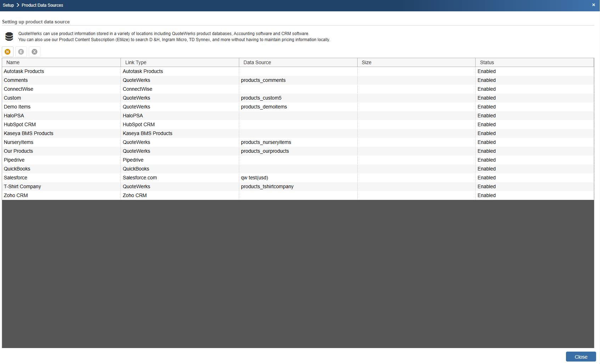This screenshot has width=600, height=364.
Task: Click the Close button
Action: coord(581,357)
